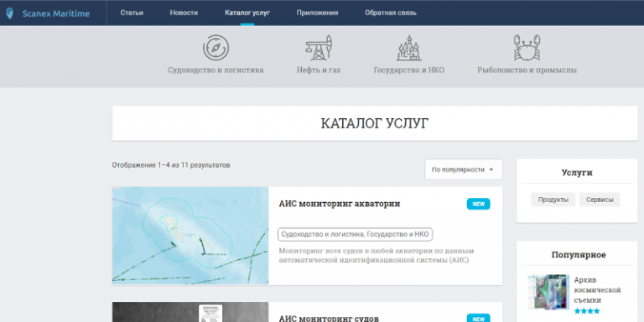Open the Обратная связь page
644x322 pixels.
391,13
